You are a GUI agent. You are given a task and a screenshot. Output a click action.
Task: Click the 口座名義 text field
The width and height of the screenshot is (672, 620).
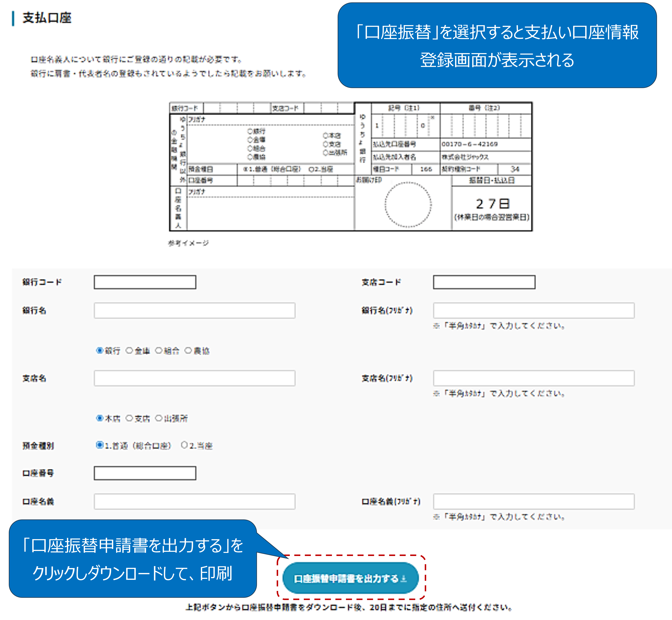[x=194, y=501]
